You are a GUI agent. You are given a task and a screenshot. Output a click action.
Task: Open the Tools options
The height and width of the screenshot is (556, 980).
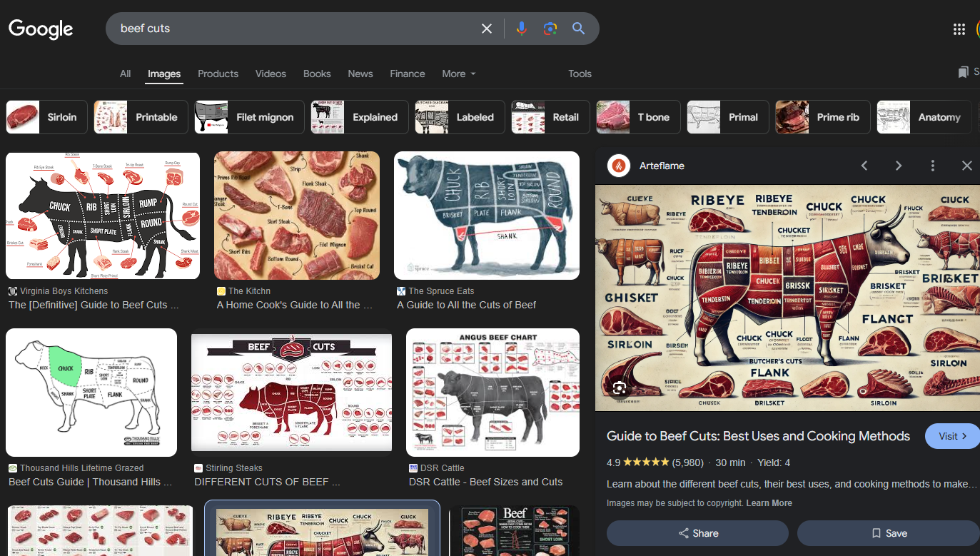(x=580, y=74)
